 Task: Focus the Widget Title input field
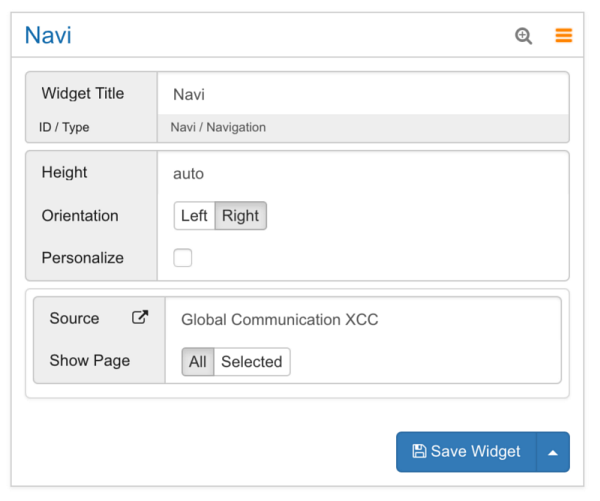click(362, 94)
